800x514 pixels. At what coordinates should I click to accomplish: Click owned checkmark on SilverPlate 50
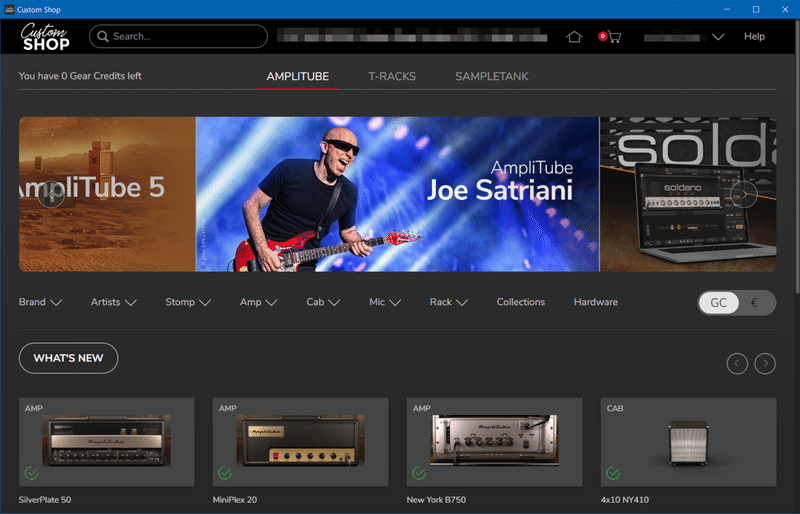[x=32, y=473]
